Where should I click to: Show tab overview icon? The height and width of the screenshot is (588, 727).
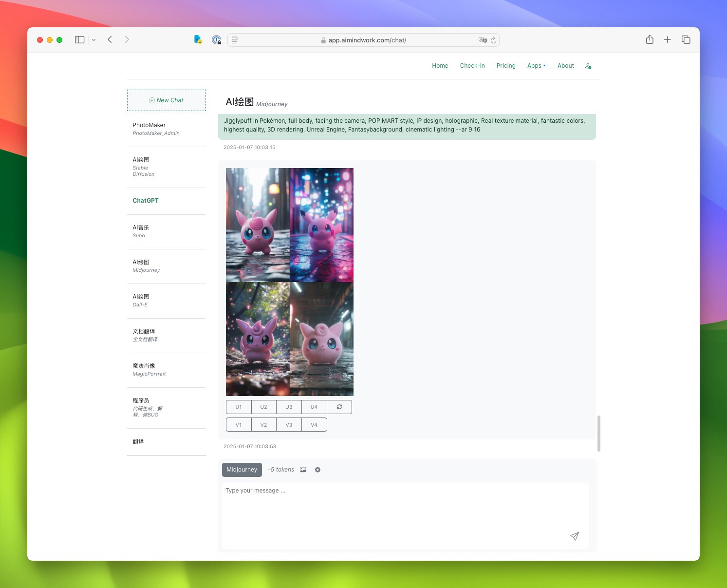686,39
